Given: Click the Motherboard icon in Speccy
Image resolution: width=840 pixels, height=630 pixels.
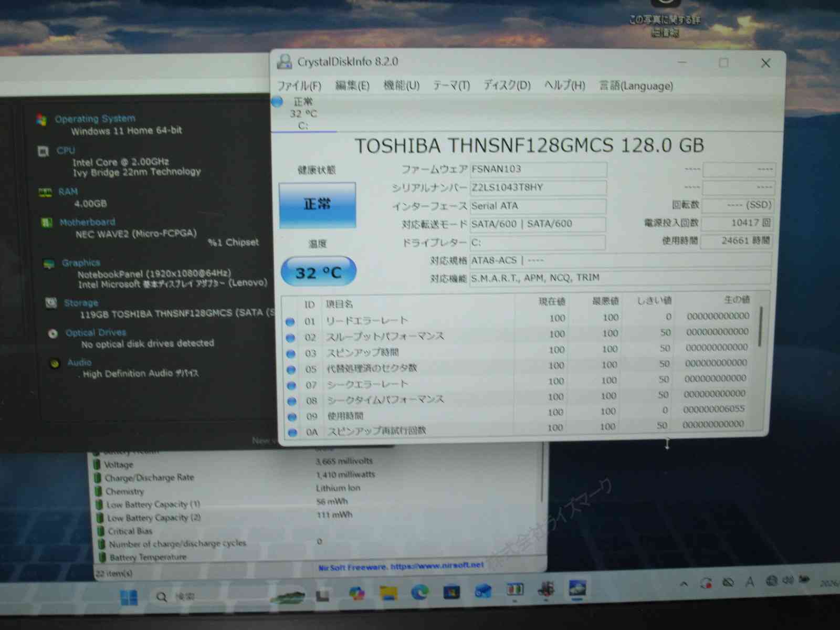Looking at the screenshot, I should click(47, 223).
